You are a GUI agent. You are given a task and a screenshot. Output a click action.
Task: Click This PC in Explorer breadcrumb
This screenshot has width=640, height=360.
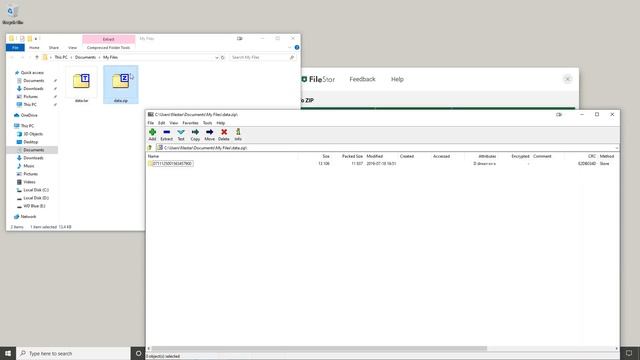61,58
